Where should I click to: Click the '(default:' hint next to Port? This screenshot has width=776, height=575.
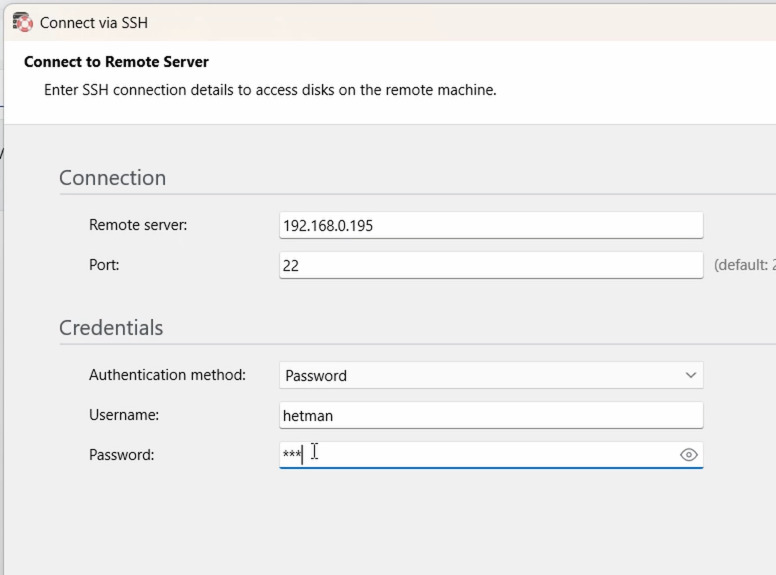pyautogui.click(x=744, y=265)
